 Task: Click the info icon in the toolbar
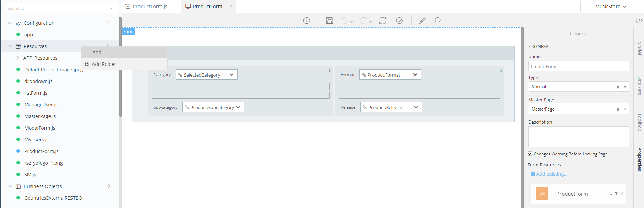(x=307, y=21)
